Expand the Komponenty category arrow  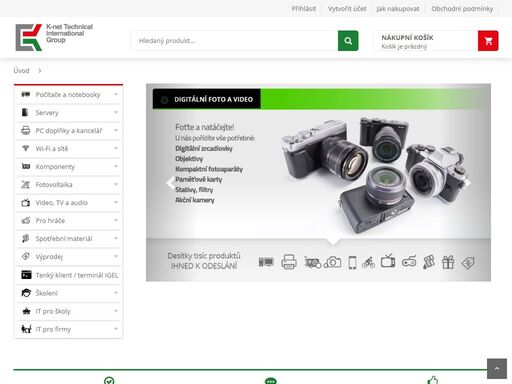pyautogui.click(x=116, y=166)
